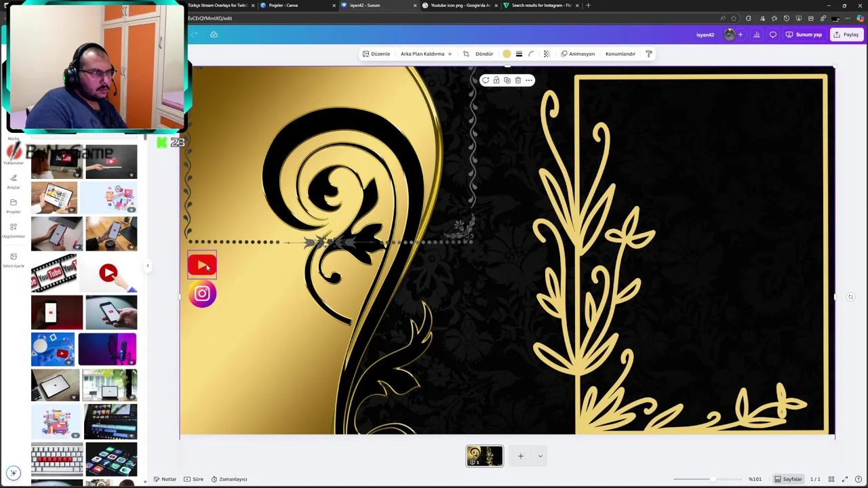Viewport: 868px width, 488px height.
Task: Click the isyan42 design title
Action: click(x=705, y=35)
